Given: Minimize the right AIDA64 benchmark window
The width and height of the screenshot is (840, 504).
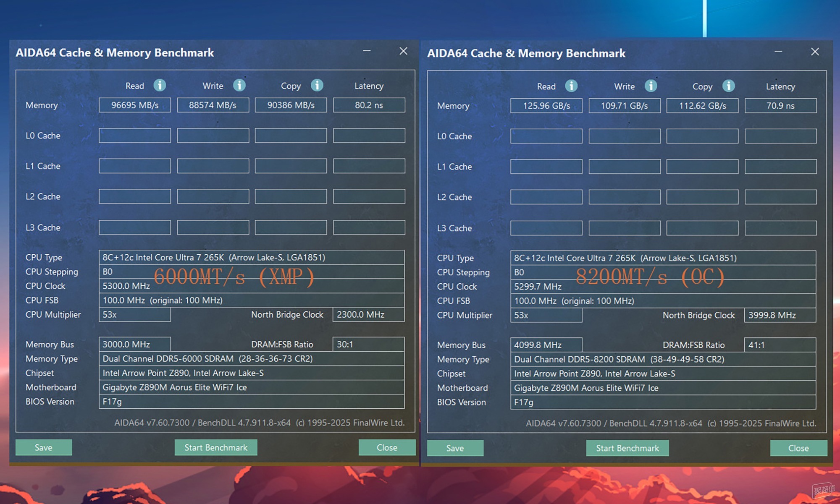Looking at the screenshot, I should click(778, 52).
